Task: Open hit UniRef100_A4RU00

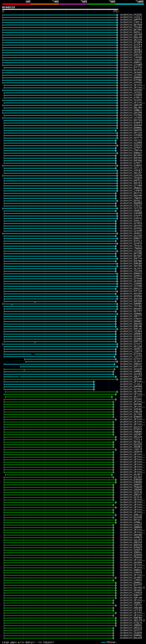Action: pyautogui.click(x=131, y=364)
